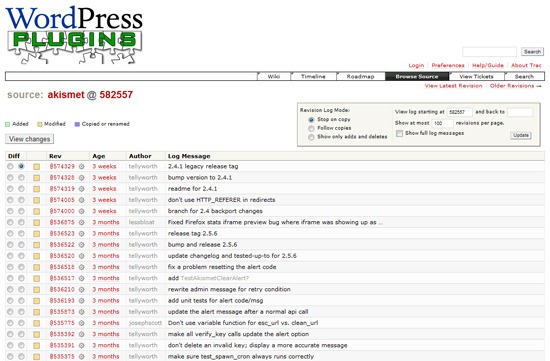
Task: Click the '3 weeks' age link for 574319
Action: [x=104, y=189]
